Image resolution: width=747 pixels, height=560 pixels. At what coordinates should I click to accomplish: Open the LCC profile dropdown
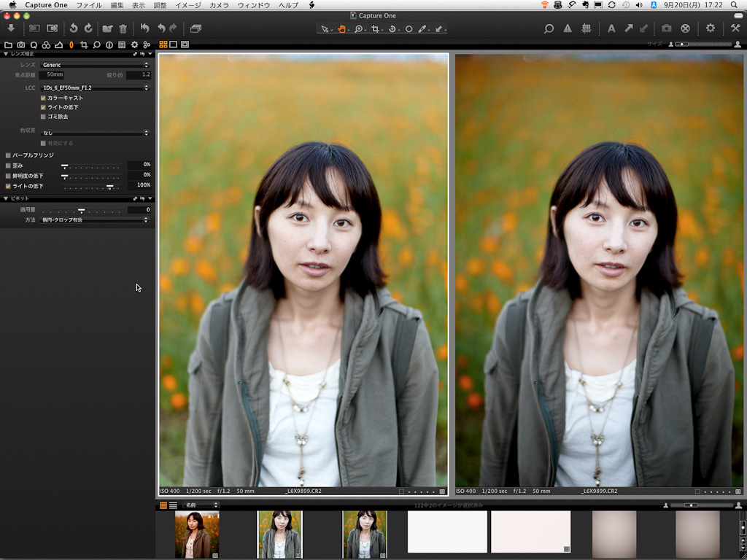pyautogui.click(x=94, y=87)
